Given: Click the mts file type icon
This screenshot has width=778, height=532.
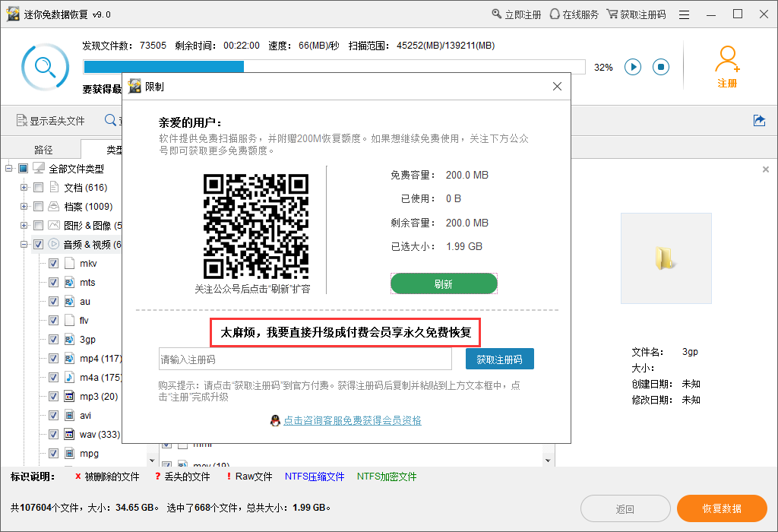Looking at the screenshot, I should (x=69, y=283).
